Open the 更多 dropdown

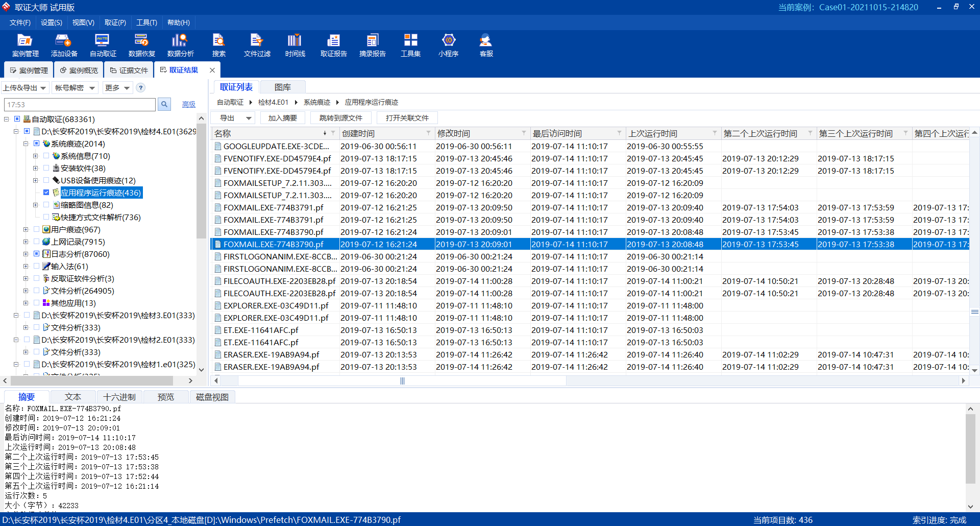click(x=117, y=88)
